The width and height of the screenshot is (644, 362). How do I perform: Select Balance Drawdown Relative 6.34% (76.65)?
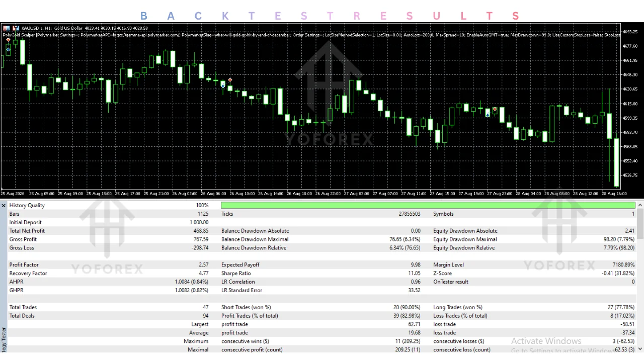405,248
